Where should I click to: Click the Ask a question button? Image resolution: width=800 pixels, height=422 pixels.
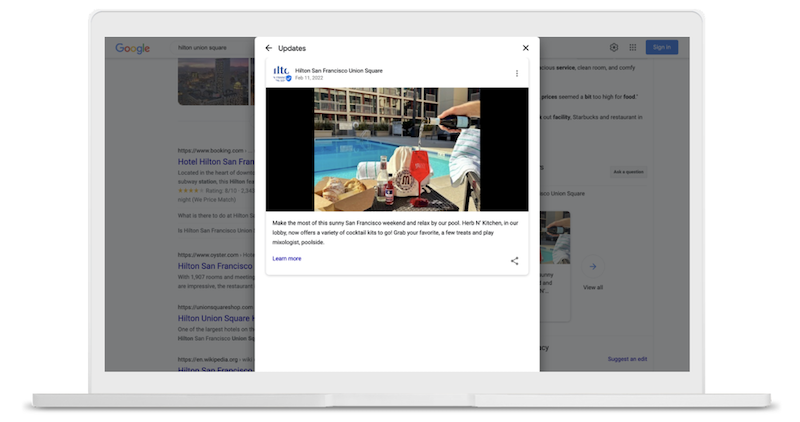(628, 172)
